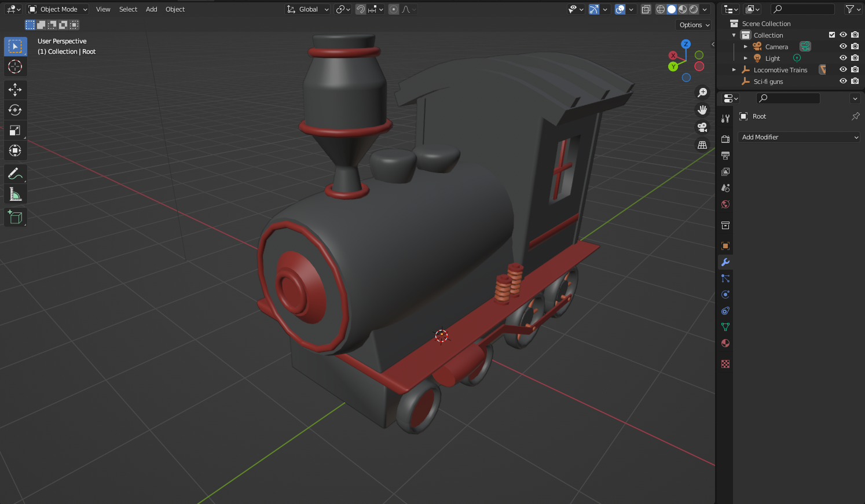This screenshot has height=504, width=865.
Task: Click the outliner search field
Action: pyautogui.click(x=803, y=9)
